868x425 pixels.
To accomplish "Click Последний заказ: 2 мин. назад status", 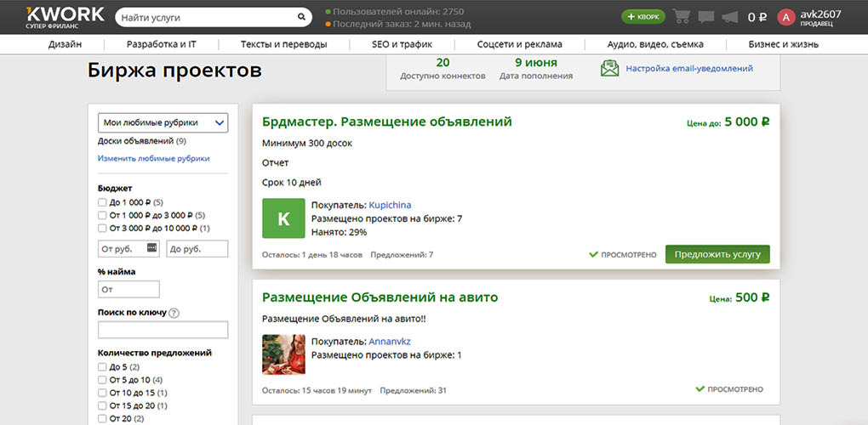I will [x=398, y=24].
